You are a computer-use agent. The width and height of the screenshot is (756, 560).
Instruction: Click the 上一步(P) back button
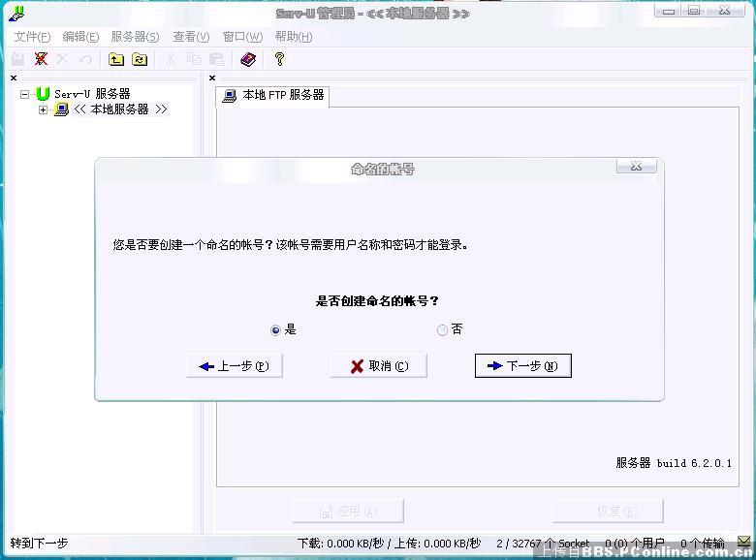pos(234,365)
